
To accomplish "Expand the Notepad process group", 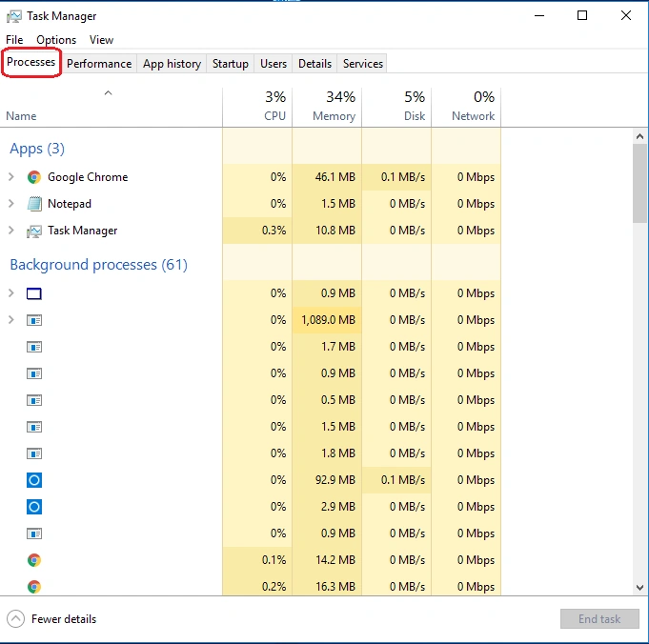I will tap(11, 204).
